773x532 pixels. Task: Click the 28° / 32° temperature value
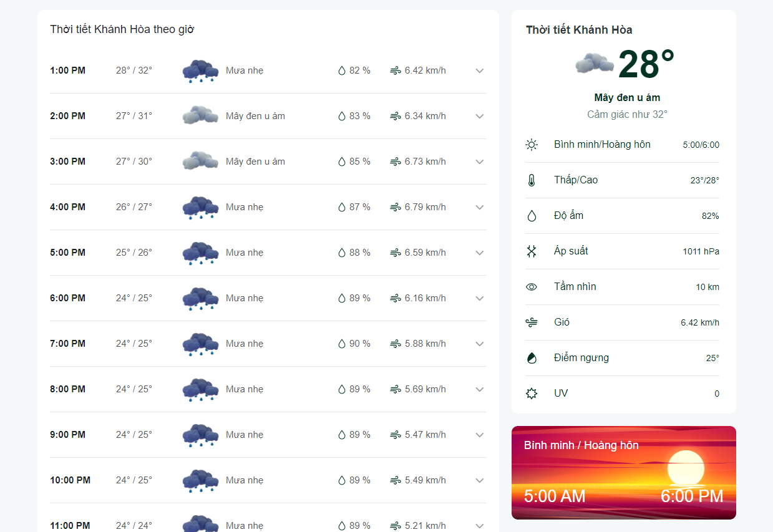(134, 70)
